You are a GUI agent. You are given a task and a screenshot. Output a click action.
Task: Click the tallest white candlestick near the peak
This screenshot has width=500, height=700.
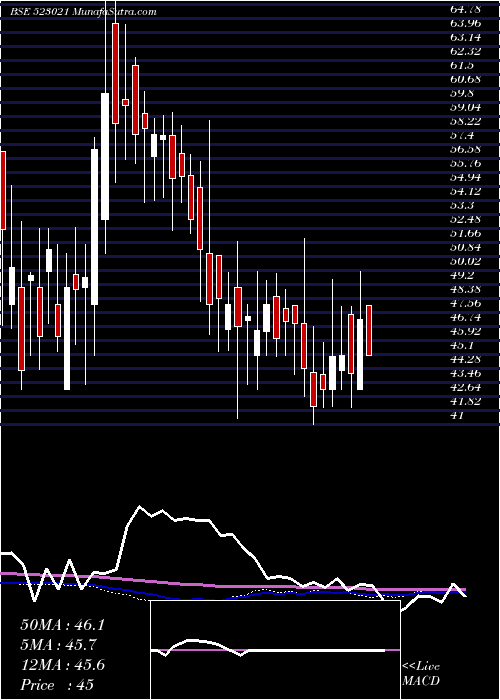[x=105, y=156]
